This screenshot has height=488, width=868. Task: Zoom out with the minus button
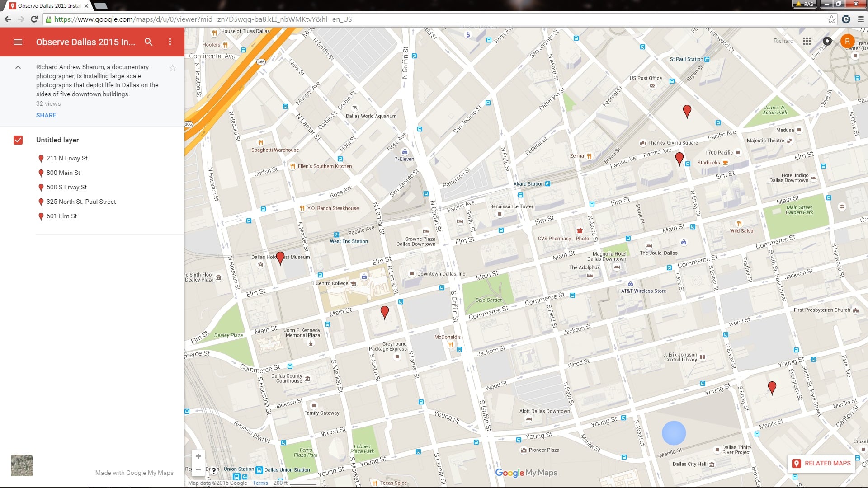198,470
